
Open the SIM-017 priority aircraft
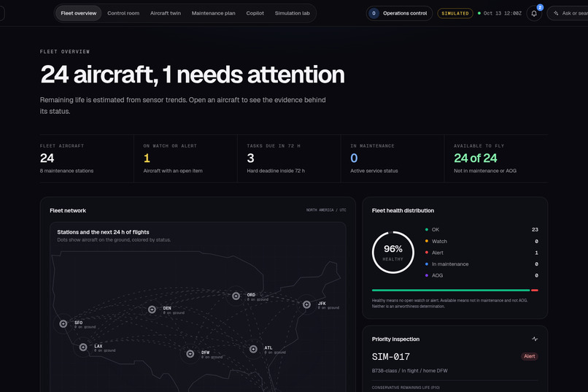click(x=391, y=357)
